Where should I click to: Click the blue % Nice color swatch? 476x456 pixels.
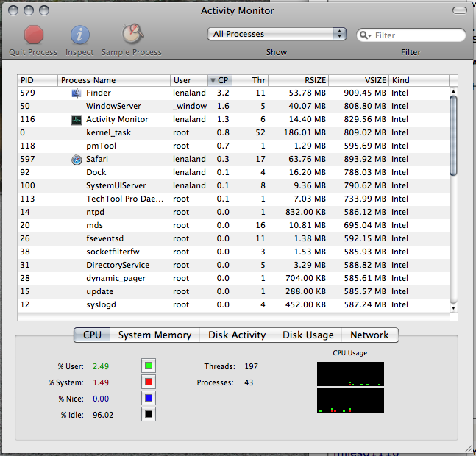[x=149, y=398]
